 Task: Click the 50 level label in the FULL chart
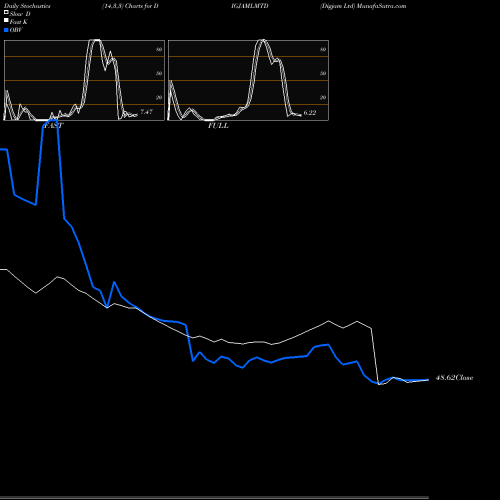coord(323,73)
